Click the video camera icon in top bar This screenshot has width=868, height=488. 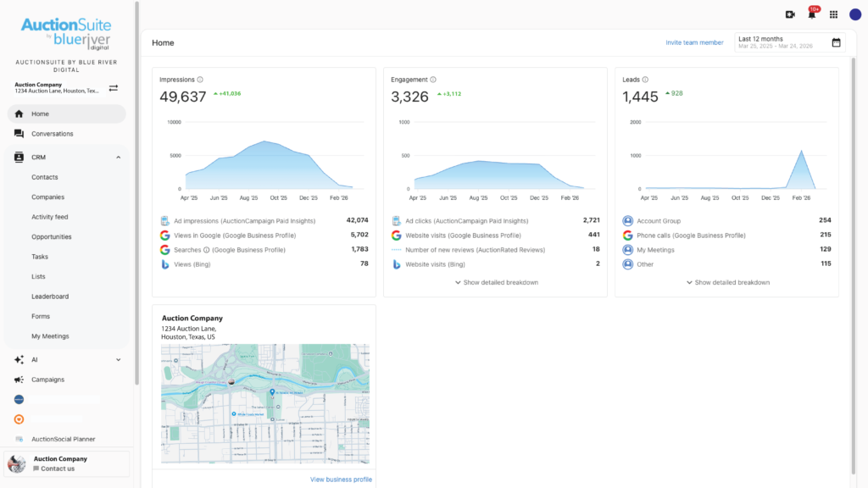click(x=790, y=14)
